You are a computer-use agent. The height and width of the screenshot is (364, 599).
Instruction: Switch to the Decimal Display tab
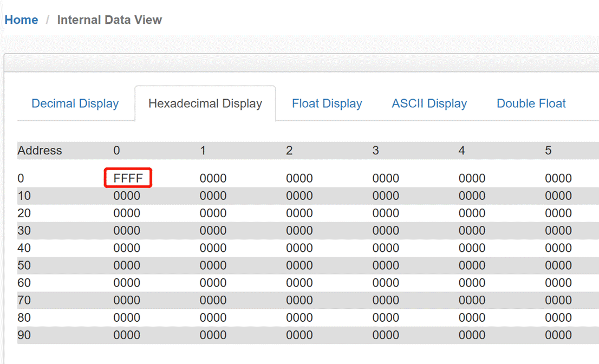click(75, 103)
